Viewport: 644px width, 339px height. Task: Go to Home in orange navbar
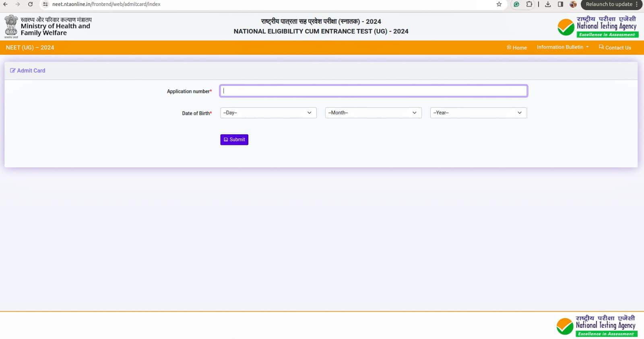[517, 47]
